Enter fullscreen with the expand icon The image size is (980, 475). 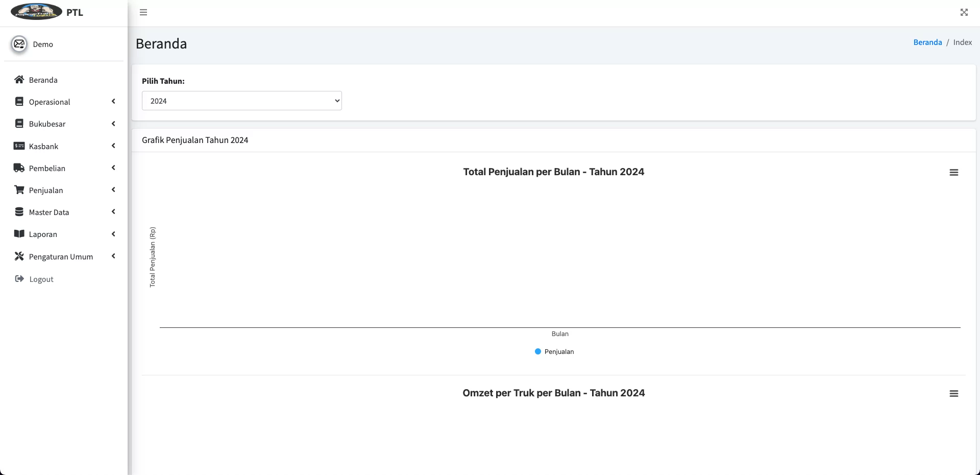(x=964, y=12)
